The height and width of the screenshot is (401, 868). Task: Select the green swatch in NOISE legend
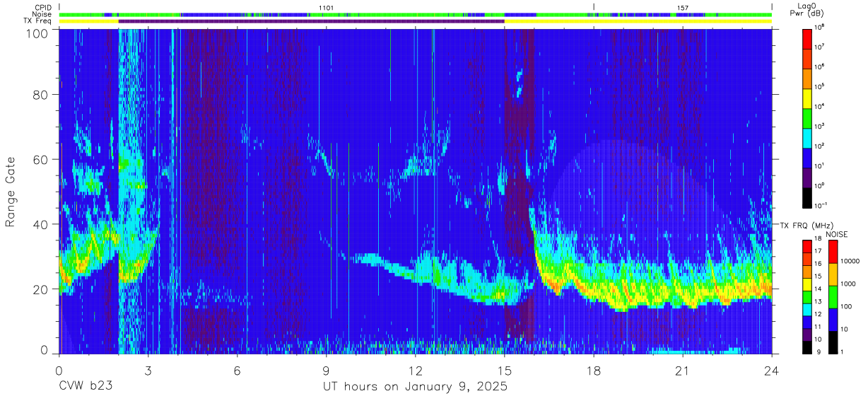(x=833, y=296)
